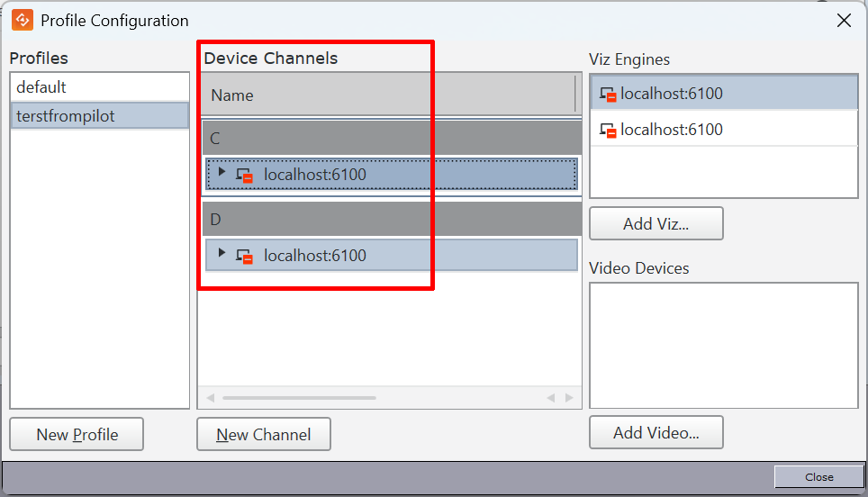868x497 pixels.
Task: Click the Name column header
Action: click(x=387, y=95)
